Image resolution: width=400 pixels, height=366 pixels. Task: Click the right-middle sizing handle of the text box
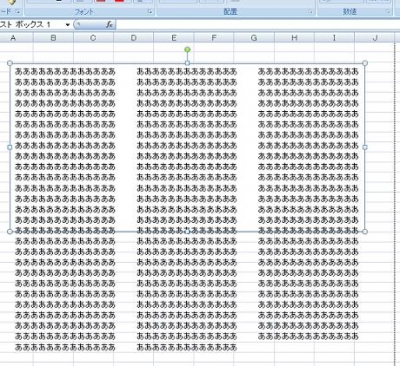(x=365, y=147)
